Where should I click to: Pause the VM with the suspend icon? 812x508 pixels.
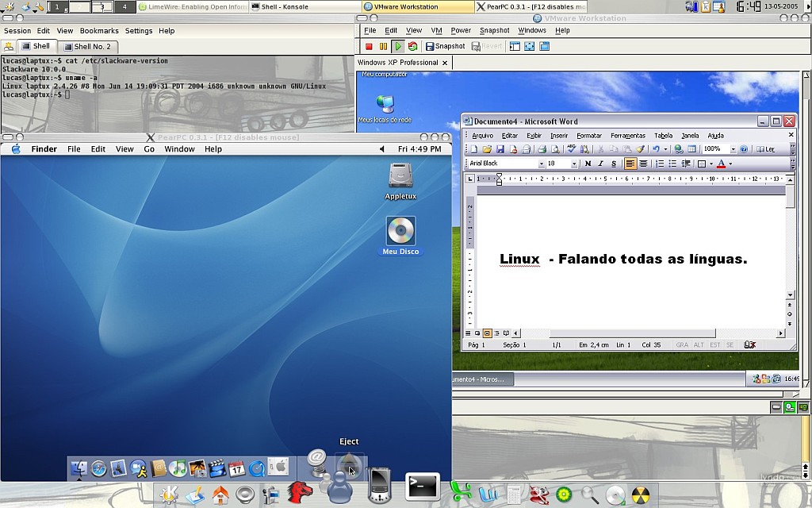point(383,47)
